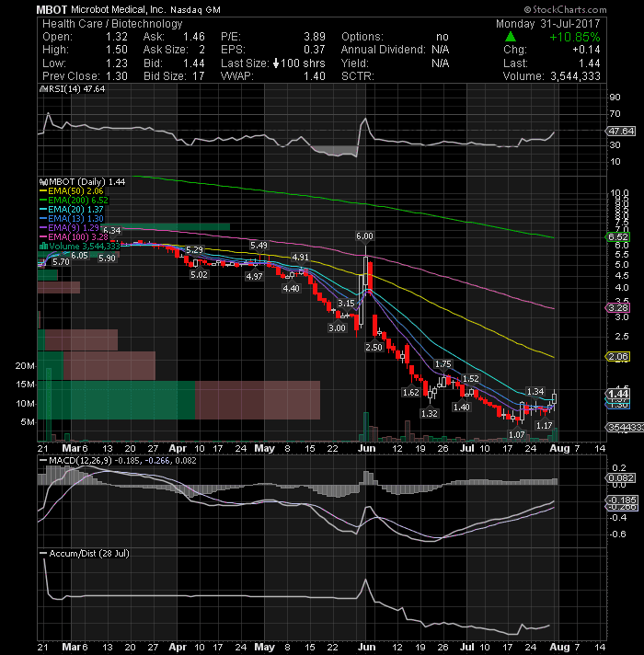Viewport: 644px width, 655px height.
Task: Click the green 6.52 tag on price axis
Action: [618, 236]
